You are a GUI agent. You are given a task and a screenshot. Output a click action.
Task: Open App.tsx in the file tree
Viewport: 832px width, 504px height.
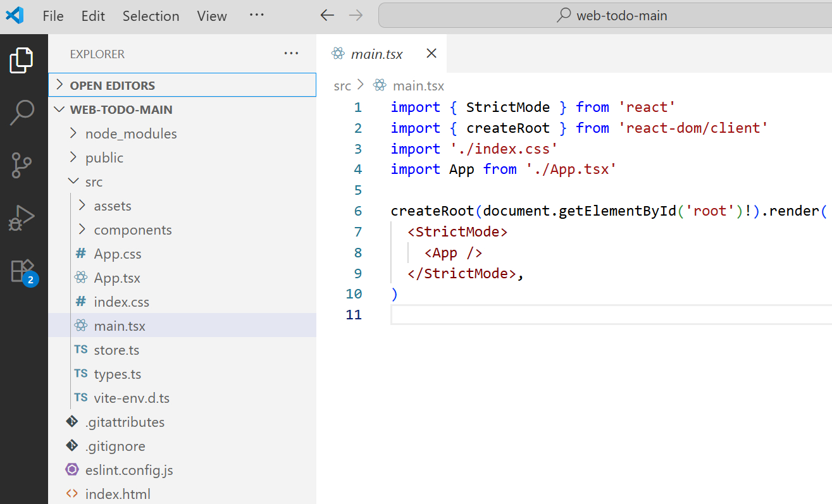[x=117, y=278]
